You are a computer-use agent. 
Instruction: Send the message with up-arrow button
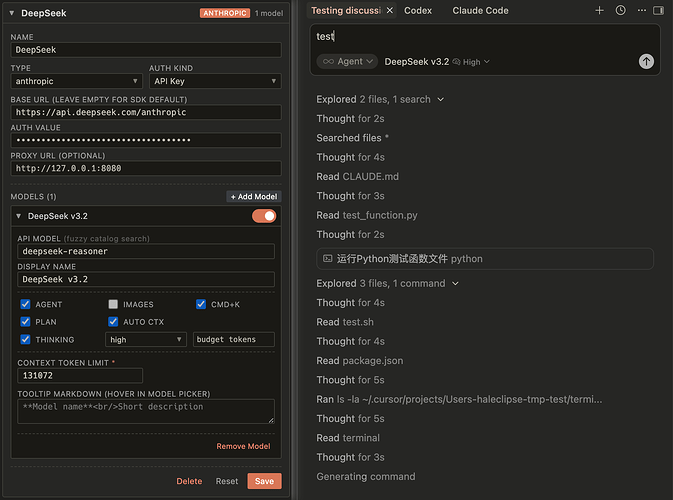pyautogui.click(x=646, y=61)
